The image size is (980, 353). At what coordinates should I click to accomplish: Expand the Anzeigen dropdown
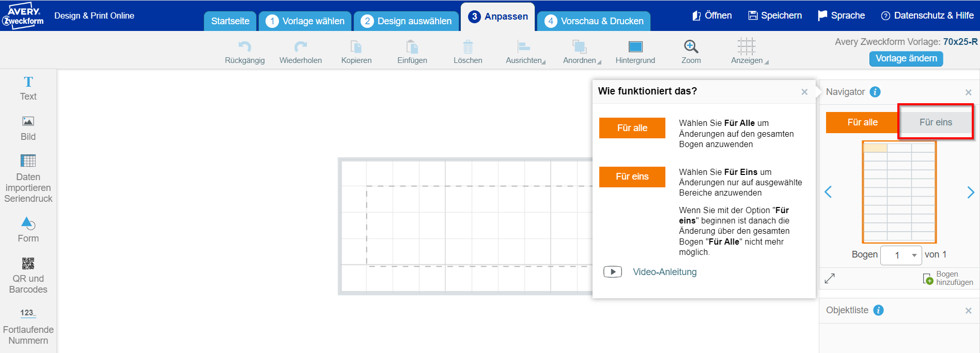[749, 52]
